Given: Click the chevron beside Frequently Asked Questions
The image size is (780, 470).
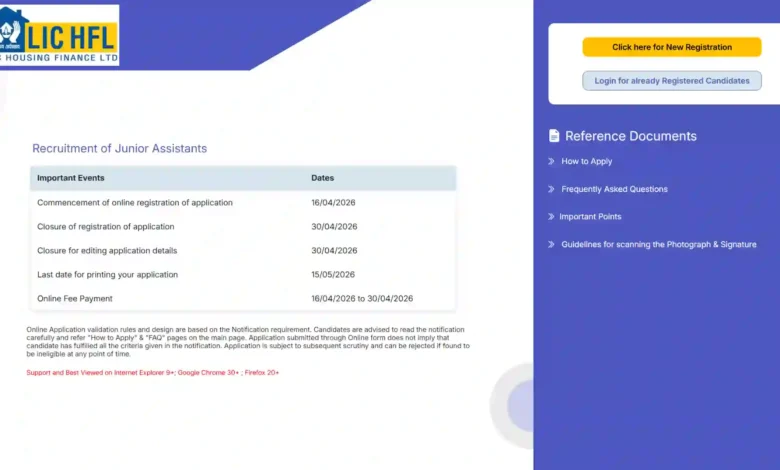Looking at the screenshot, I should 551,189.
